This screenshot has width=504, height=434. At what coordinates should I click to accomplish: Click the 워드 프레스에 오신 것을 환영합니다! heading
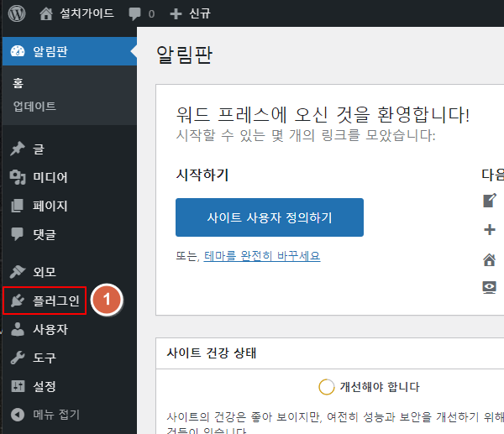[x=323, y=115]
